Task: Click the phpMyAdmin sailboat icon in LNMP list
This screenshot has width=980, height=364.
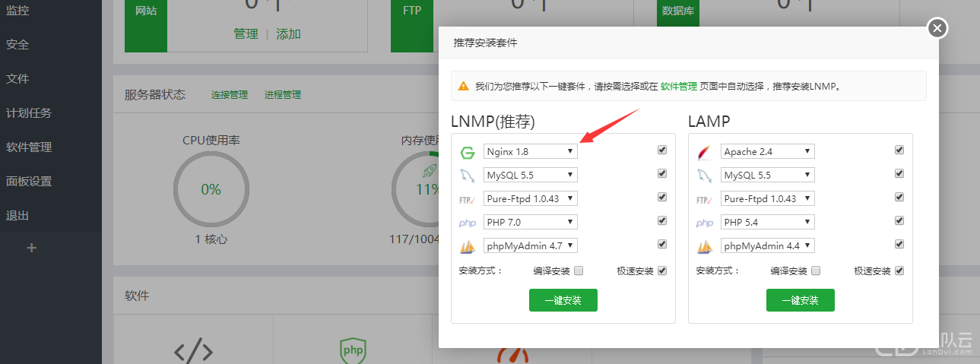Action: click(x=467, y=246)
